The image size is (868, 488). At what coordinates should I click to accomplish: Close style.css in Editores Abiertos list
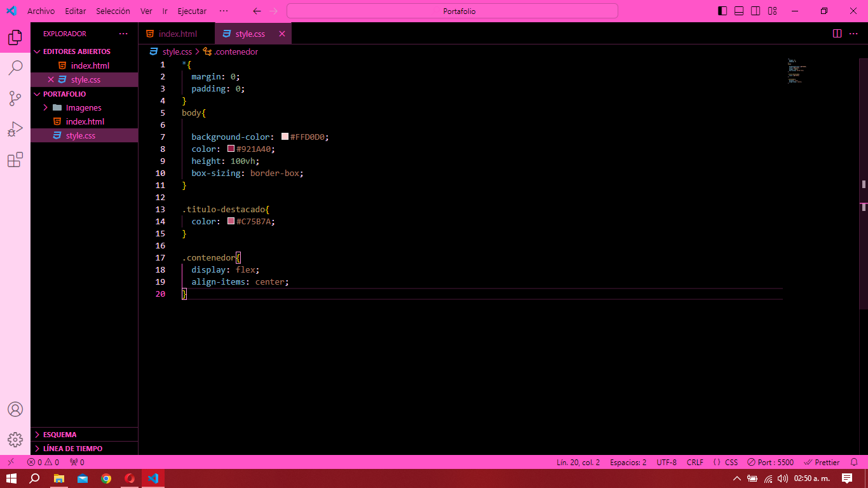coord(51,79)
